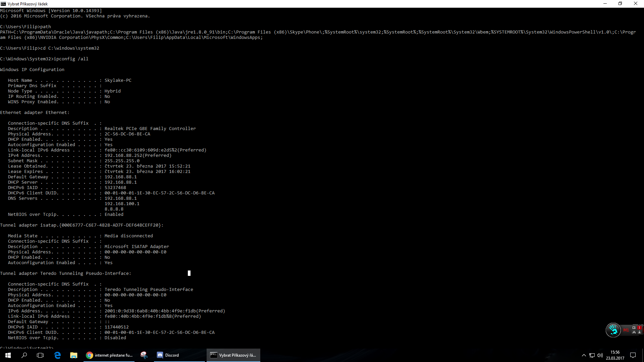Click the red M1 mode label
Image resolution: width=644 pixels, height=362 pixels.
[x=626, y=330]
